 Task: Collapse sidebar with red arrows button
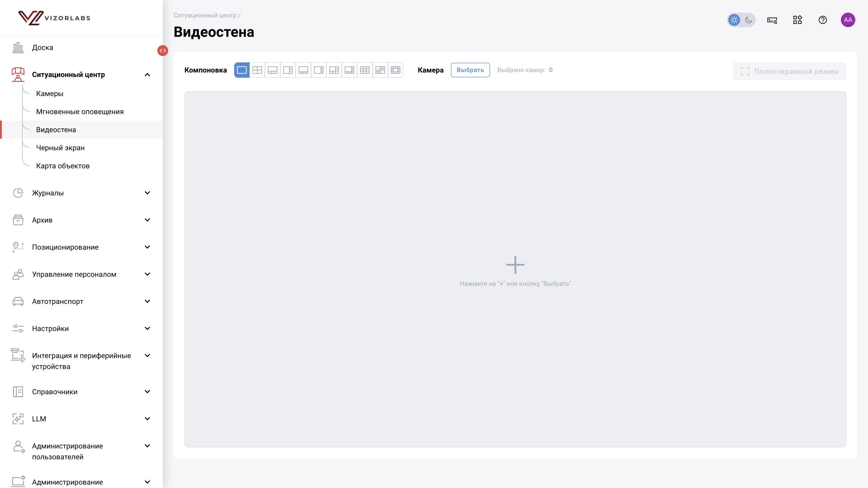pos(163,51)
